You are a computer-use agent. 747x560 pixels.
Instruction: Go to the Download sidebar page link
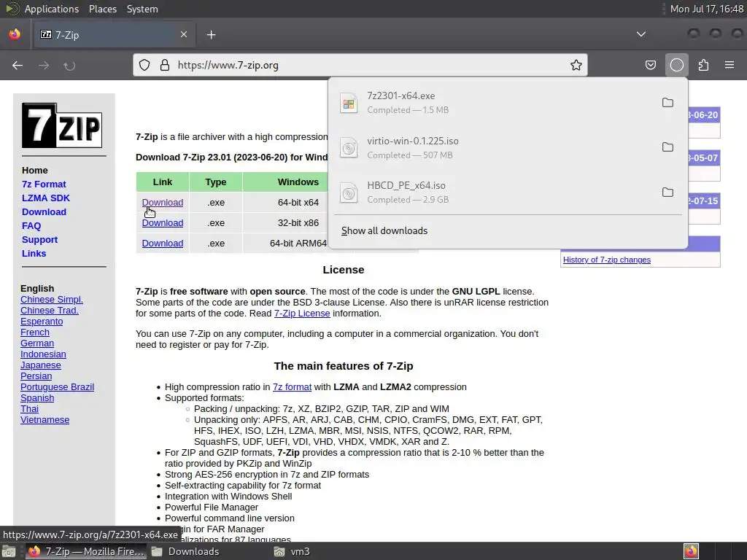pos(44,212)
